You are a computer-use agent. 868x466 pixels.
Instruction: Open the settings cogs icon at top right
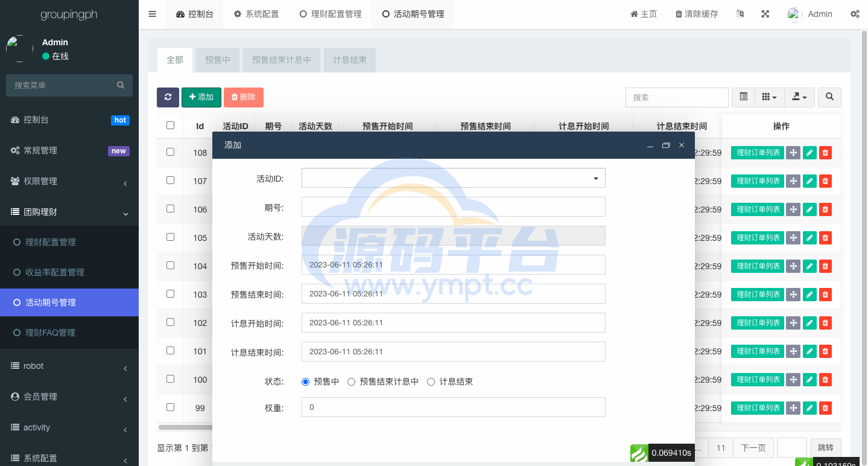(855, 14)
